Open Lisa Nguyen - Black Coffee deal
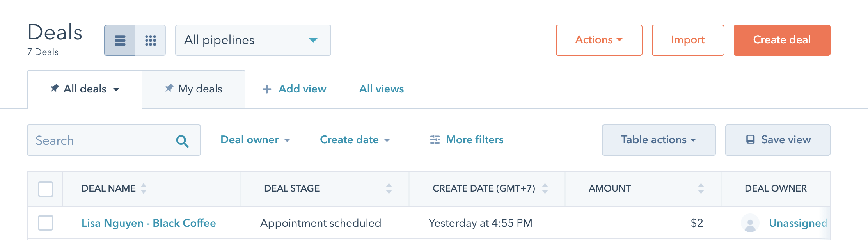 coord(149,223)
